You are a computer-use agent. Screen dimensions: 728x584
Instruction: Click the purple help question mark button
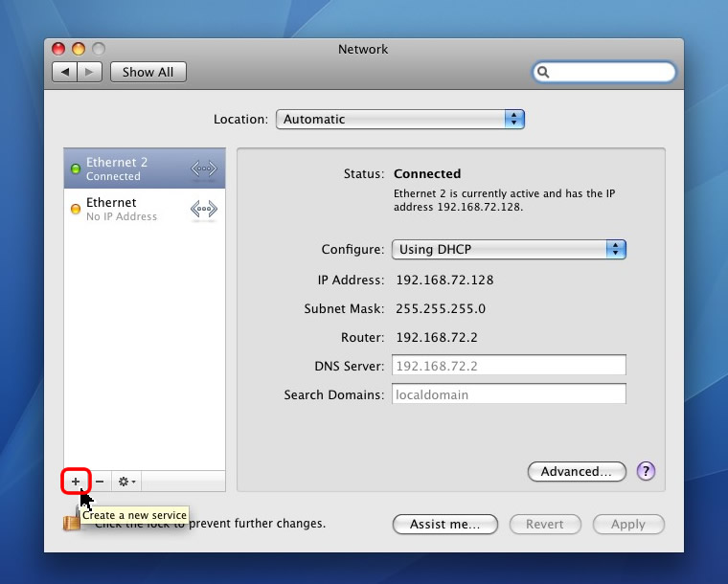coord(646,471)
